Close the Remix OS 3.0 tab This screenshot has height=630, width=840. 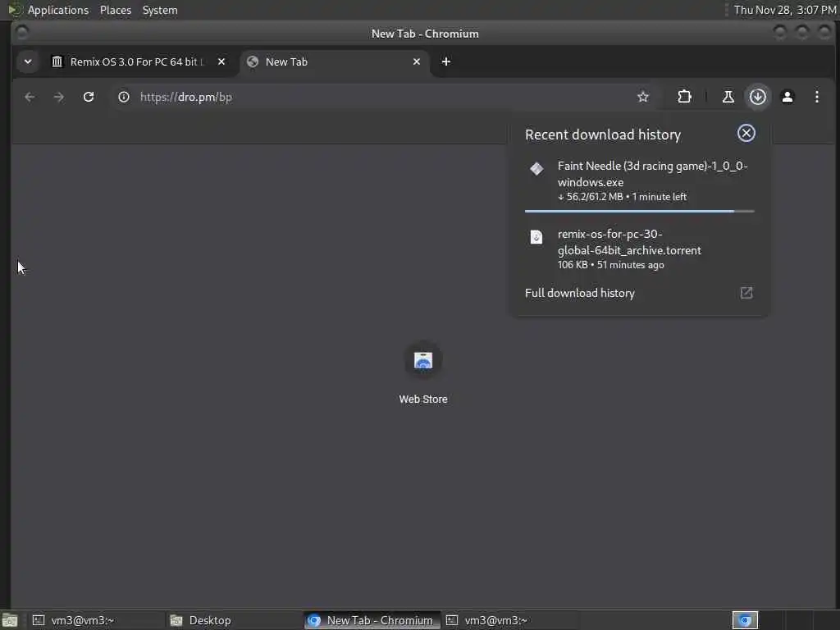221,62
